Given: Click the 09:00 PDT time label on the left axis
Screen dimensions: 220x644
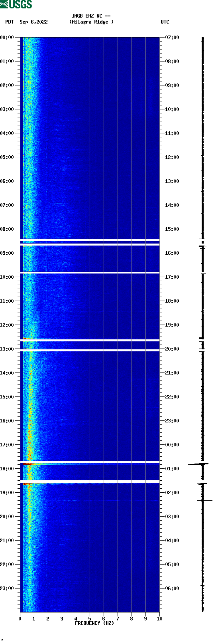Looking at the screenshot, I should (x=7, y=253).
